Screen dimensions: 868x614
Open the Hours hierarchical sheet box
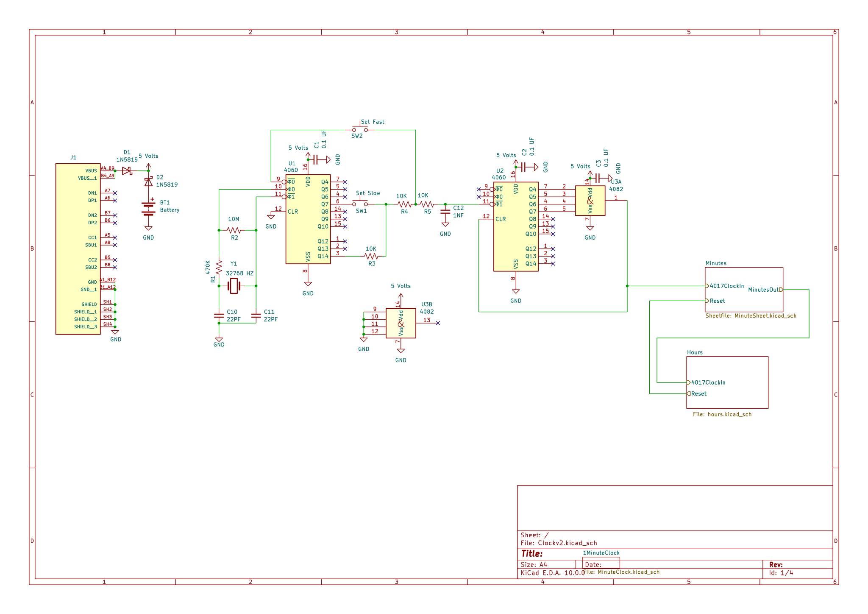coord(727,382)
